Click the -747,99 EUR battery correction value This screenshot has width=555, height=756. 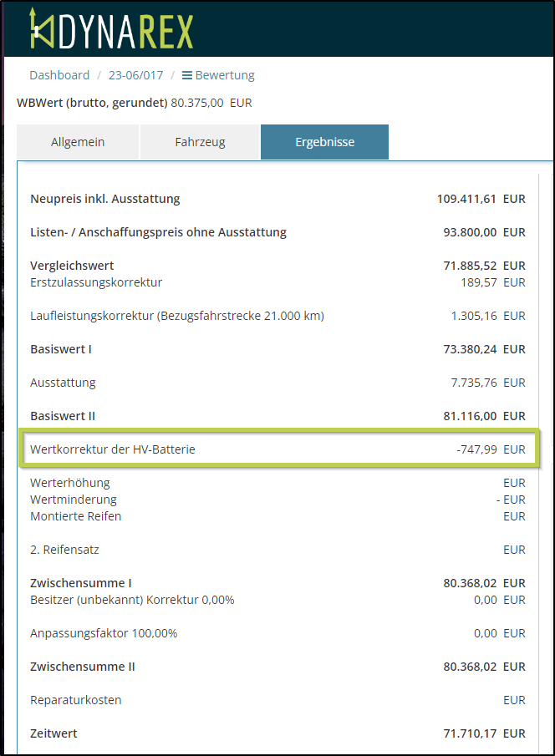[490, 449]
